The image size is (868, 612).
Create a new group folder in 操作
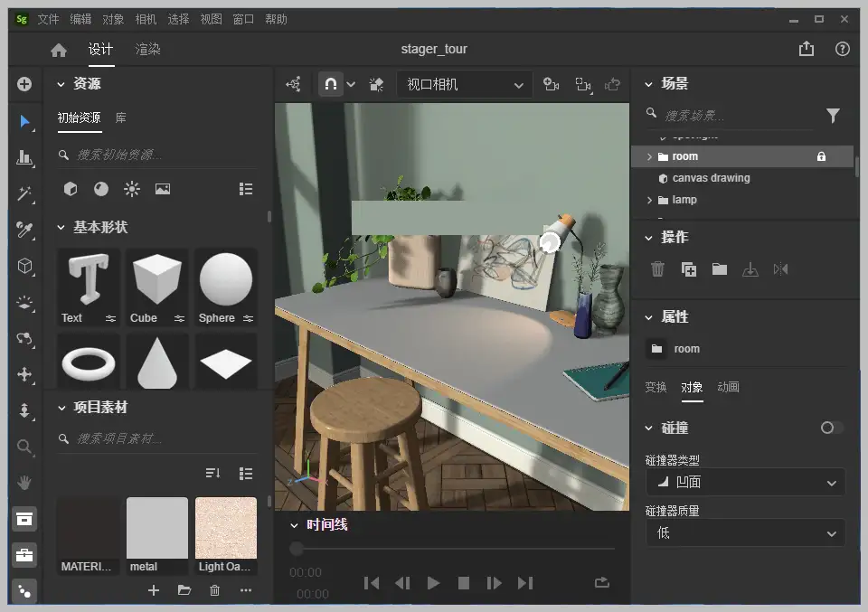[721, 269]
